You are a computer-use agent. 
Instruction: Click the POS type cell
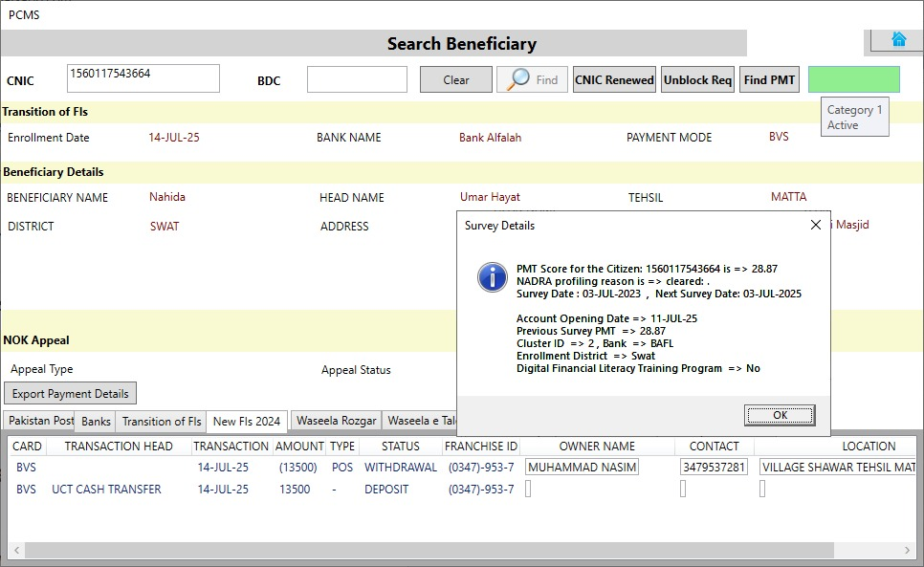[342, 467]
